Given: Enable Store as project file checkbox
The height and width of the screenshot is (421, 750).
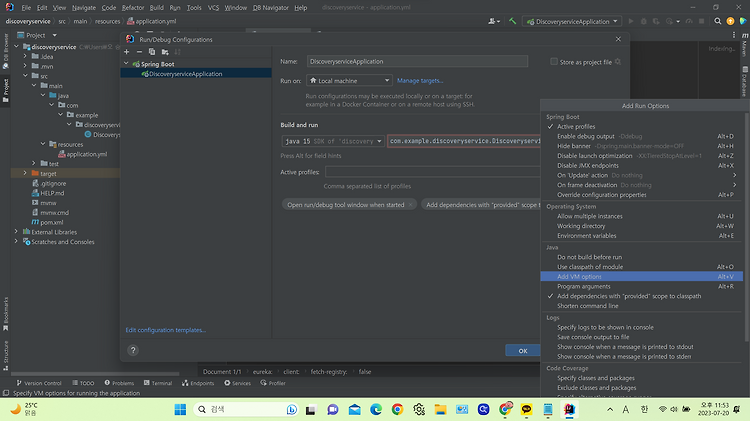Looking at the screenshot, I should pyautogui.click(x=554, y=62).
